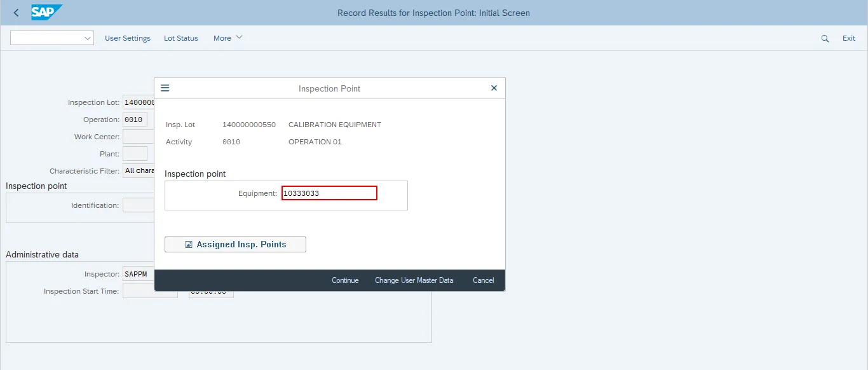
Task: Close the Inspection Point dialog
Action: (x=494, y=88)
